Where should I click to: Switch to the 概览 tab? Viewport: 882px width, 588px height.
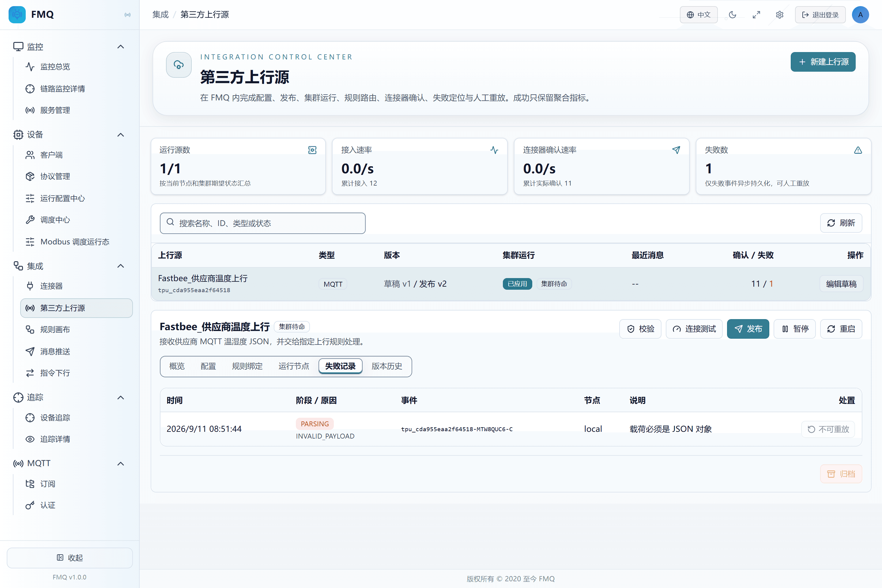177,366
